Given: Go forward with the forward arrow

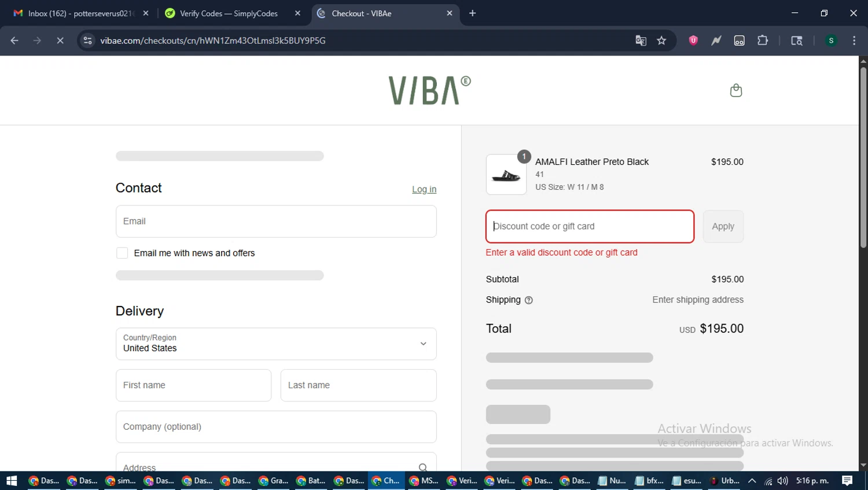Looking at the screenshot, I should point(37,40).
